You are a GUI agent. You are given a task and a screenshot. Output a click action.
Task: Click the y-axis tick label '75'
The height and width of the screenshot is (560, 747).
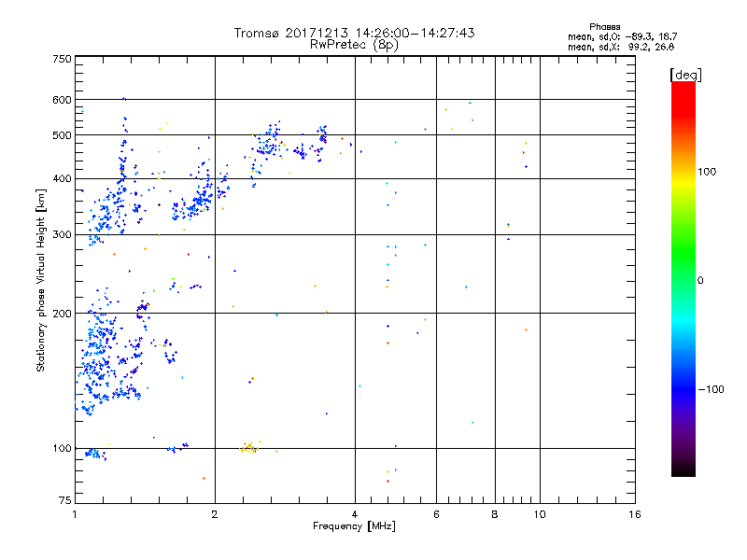click(65, 500)
